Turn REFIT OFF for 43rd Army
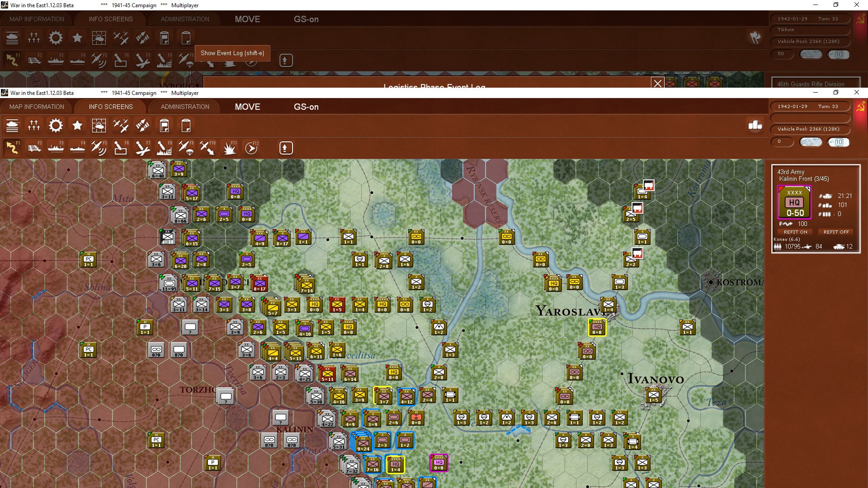This screenshot has height=488, width=868. click(836, 232)
